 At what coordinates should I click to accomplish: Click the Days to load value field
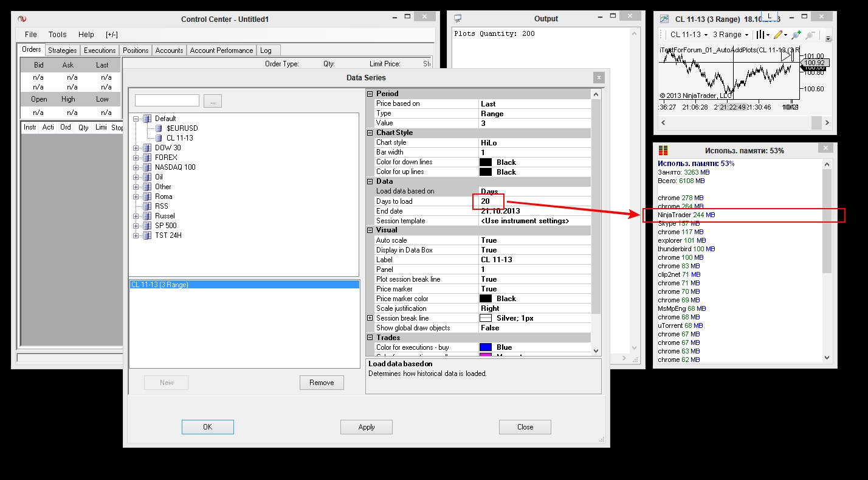pyautogui.click(x=534, y=201)
